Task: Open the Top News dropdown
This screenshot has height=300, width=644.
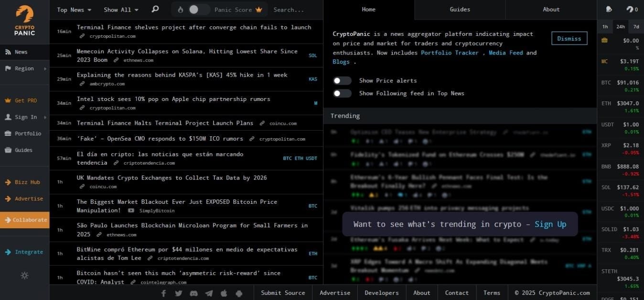Action: (x=74, y=10)
